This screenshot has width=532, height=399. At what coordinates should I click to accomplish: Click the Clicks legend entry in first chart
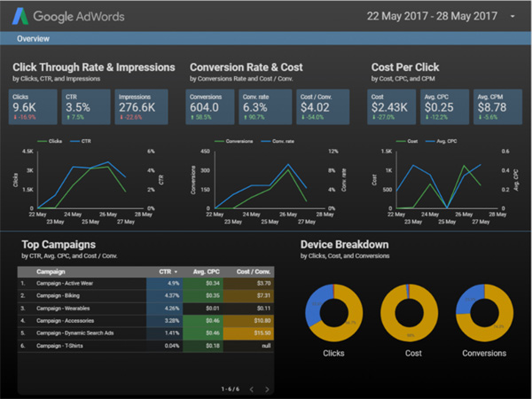[x=50, y=141]
